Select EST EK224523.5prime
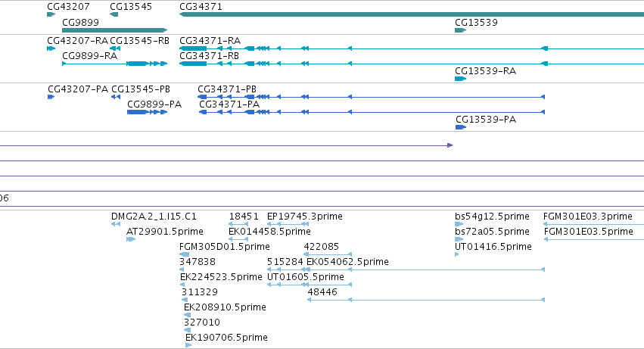Screen dimensions: 644x349 click(221, 277)
